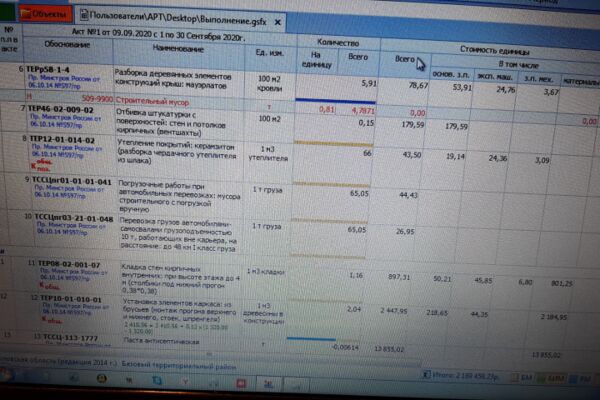Click quantity cell 0,15
The width and height of the screenshot is (600, 400).
[x=366, y=123]
